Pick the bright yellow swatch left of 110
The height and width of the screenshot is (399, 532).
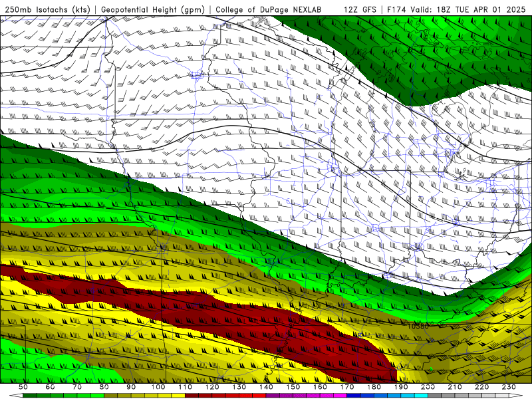[178, 396]
